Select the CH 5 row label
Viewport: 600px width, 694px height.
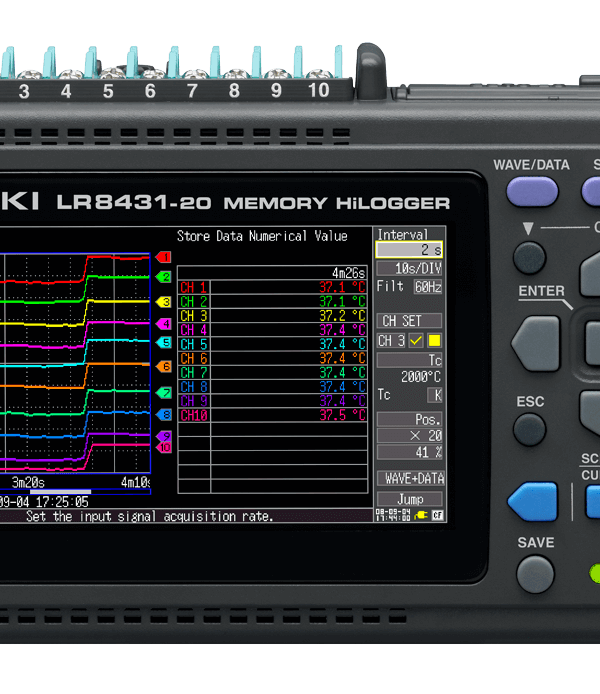[x=194, y=344]
